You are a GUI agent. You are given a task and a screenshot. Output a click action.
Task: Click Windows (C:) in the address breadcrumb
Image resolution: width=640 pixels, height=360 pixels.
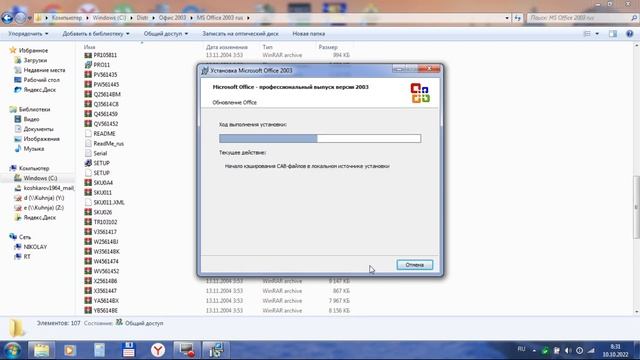click(x=109, y=18)
